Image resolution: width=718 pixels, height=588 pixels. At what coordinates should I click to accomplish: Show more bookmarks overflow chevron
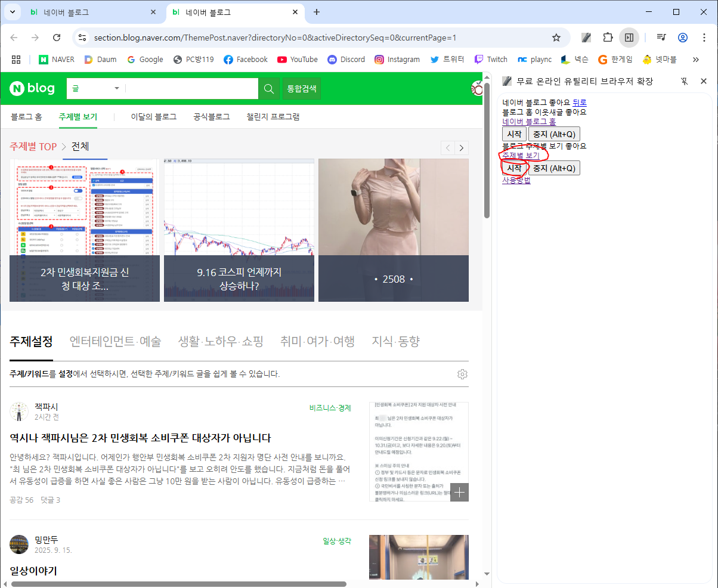coord(695,59)
